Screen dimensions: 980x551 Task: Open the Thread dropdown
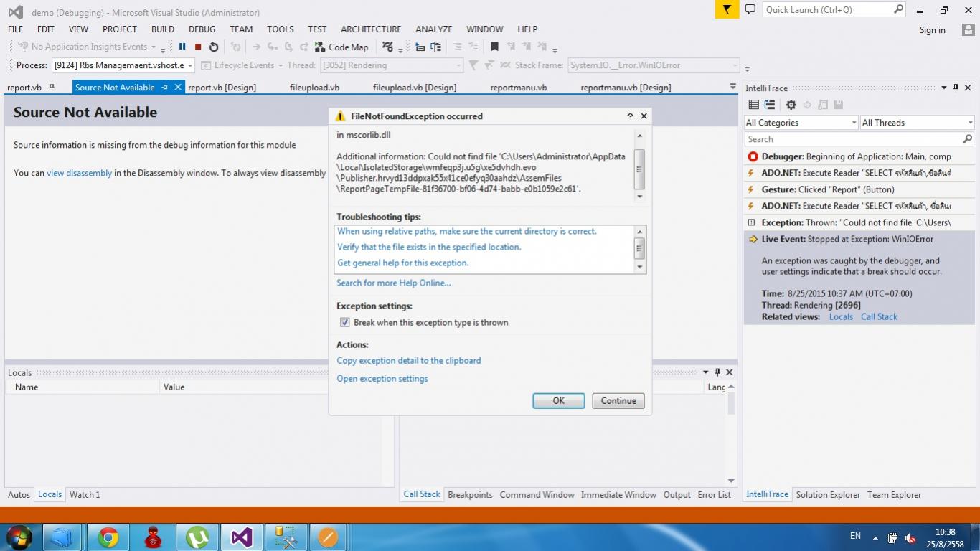pyautogui.click(x=458, y=65)
